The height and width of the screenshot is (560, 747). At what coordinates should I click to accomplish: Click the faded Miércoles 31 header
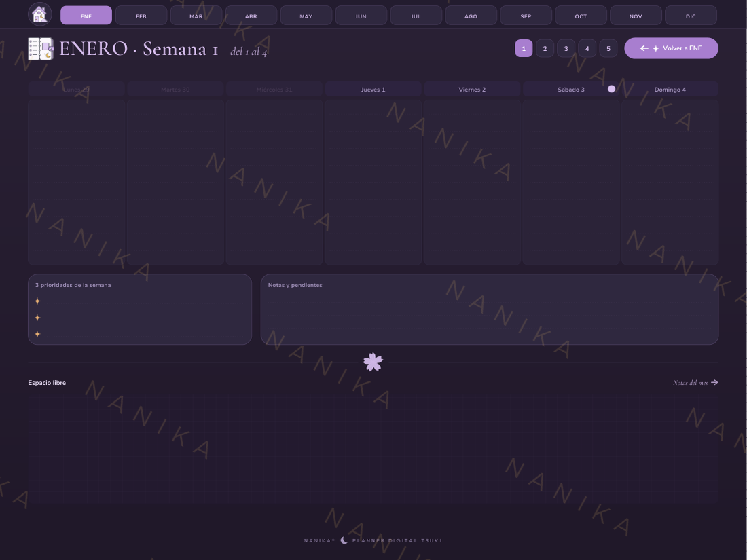274,89
